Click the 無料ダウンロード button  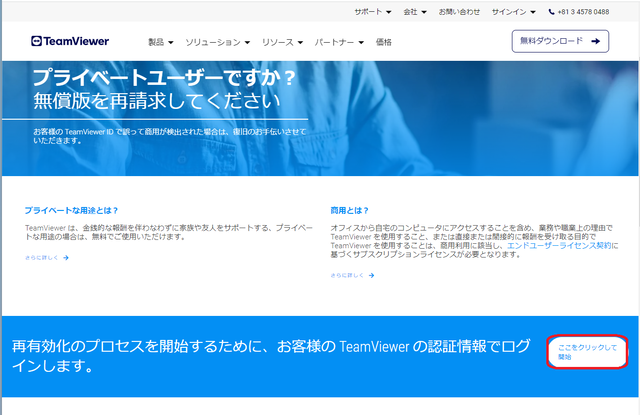[560, 41]
